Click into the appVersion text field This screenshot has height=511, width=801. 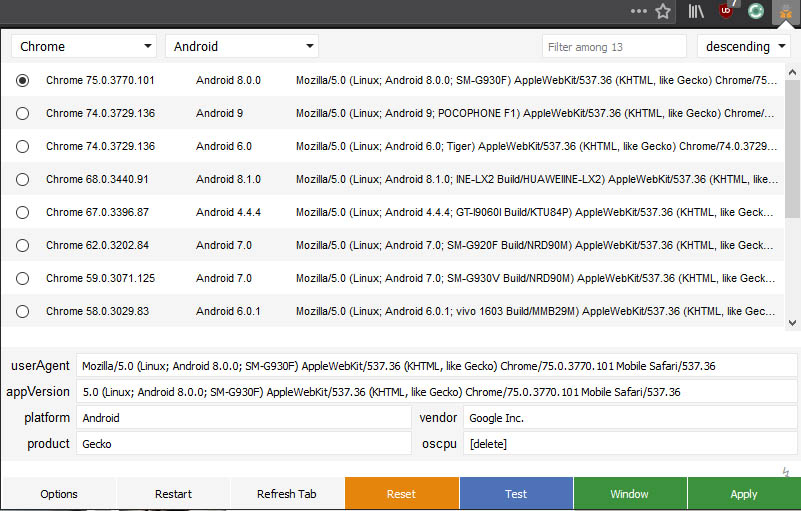(x=436, y=392)
